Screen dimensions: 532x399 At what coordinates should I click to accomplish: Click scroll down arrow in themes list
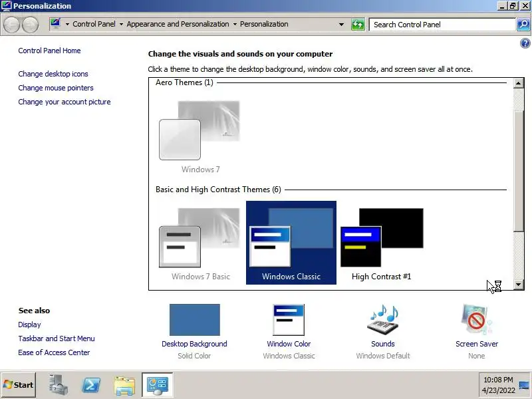tap(519, 285)
